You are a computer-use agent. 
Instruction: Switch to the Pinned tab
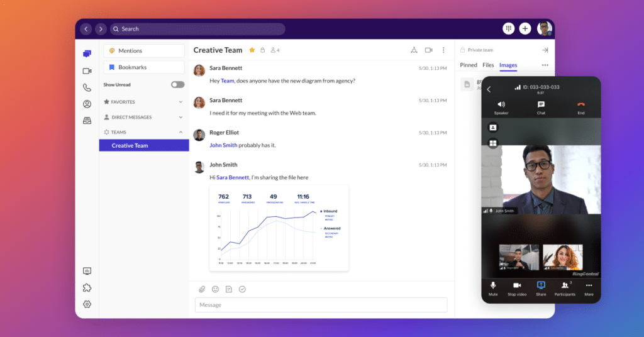pos(469,65)
